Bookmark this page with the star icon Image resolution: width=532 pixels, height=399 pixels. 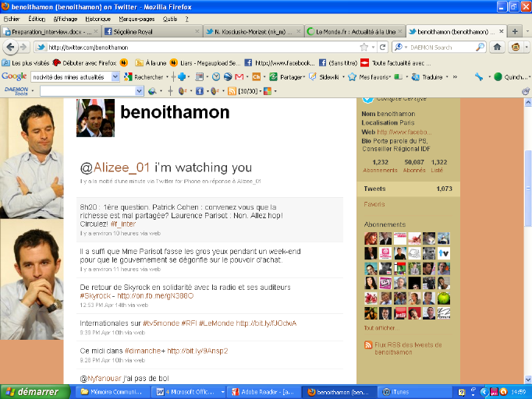click(x=364, y=47)
